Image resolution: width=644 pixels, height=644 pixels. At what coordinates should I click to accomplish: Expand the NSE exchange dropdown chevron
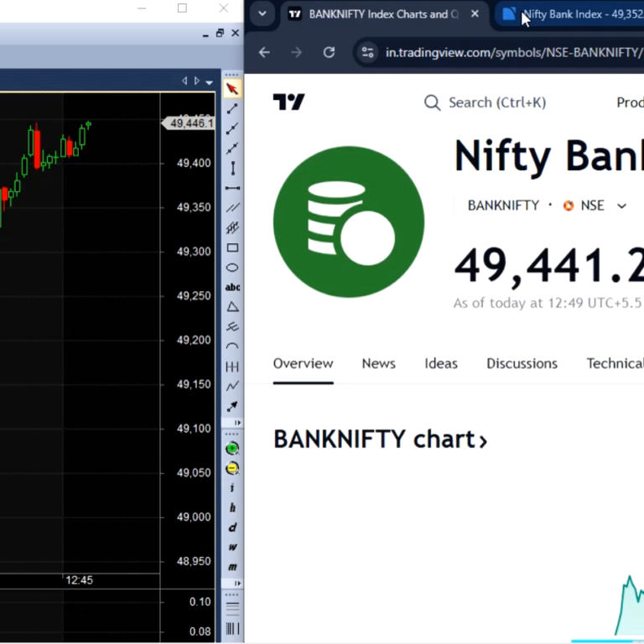(x=622, y=205)
